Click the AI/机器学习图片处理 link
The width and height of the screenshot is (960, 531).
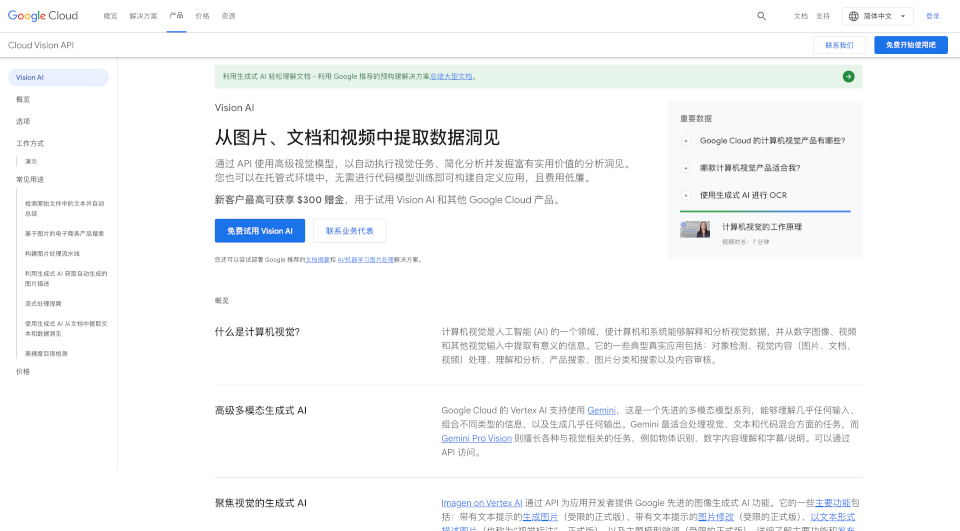point(366,260)
